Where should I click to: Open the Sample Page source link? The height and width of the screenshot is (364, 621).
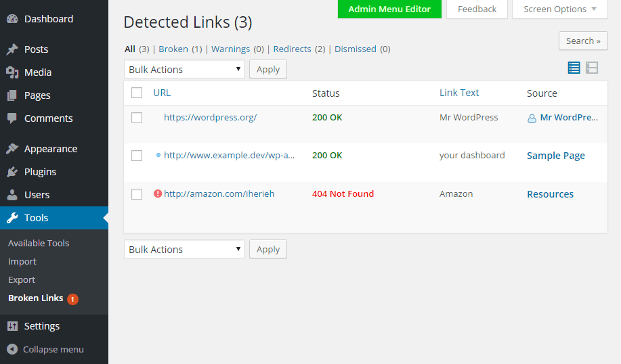[x=556, y=156]
